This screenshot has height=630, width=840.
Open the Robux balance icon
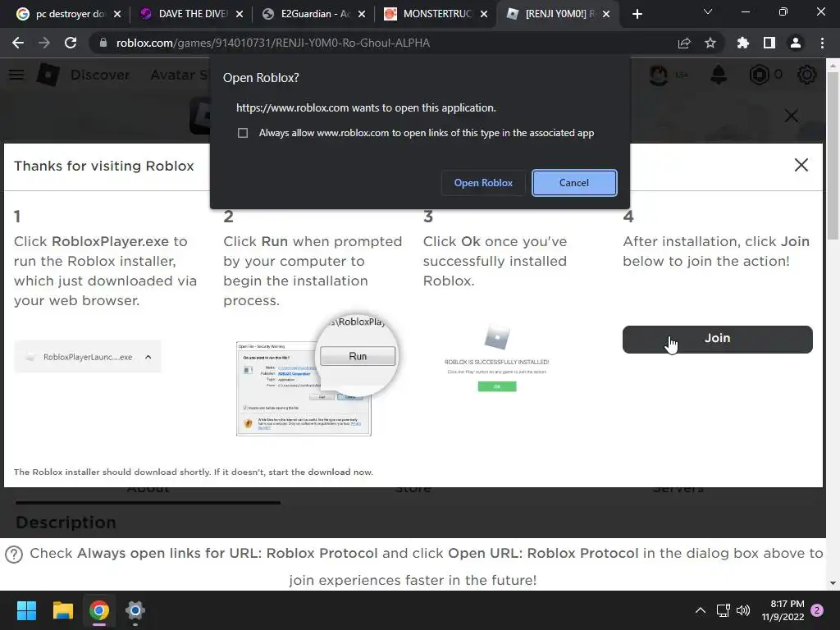pyautogui.click(x=759, y=75)
